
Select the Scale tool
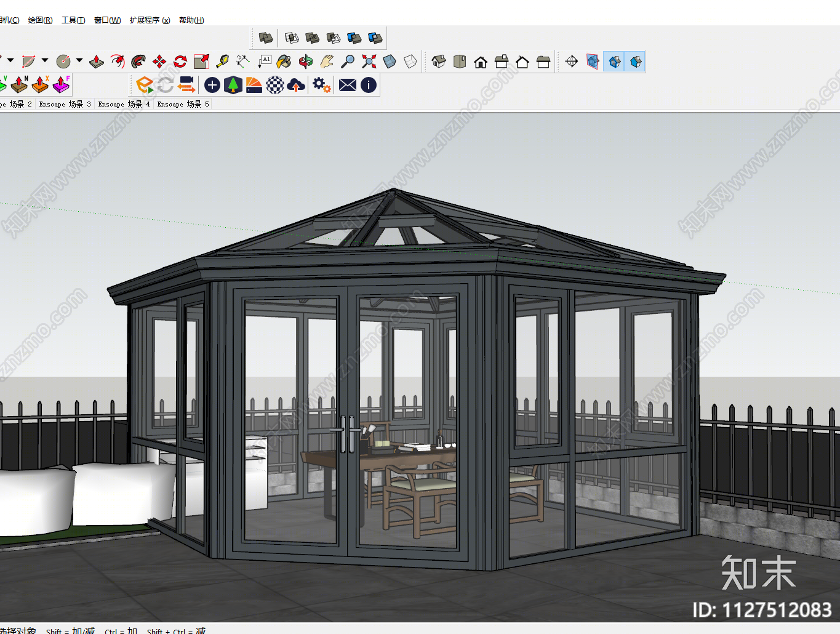click(x=201, y=62)
